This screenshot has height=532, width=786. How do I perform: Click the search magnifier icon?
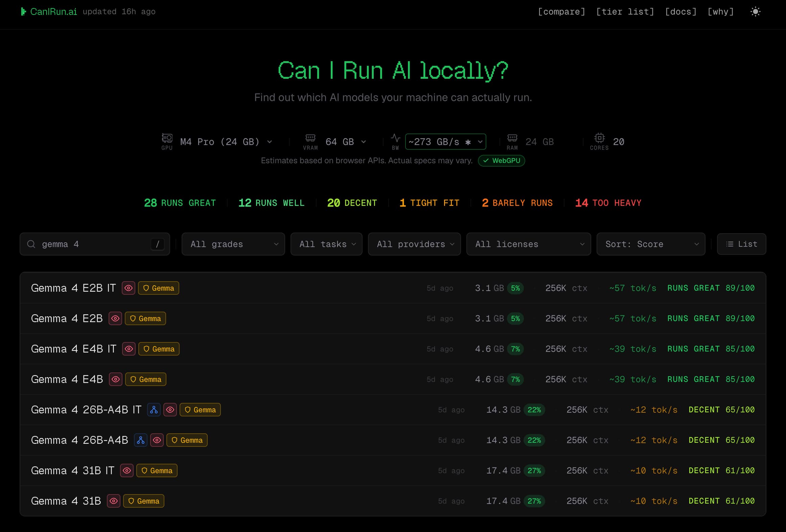click(31, 244)
